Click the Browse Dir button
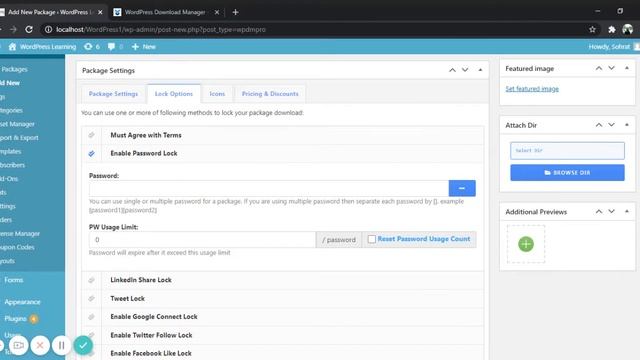Screen dimensions: 640x360 tap(567, 173)
